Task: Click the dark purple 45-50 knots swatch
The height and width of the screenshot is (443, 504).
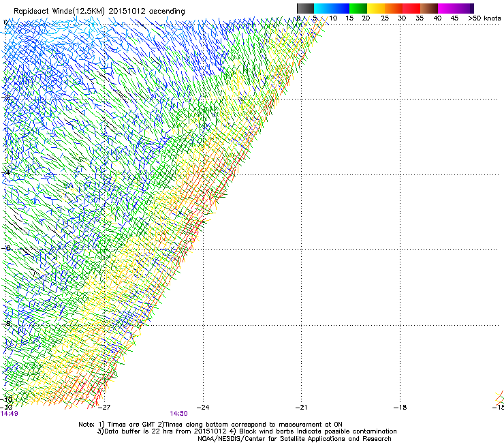Action: tap(464, 8)
